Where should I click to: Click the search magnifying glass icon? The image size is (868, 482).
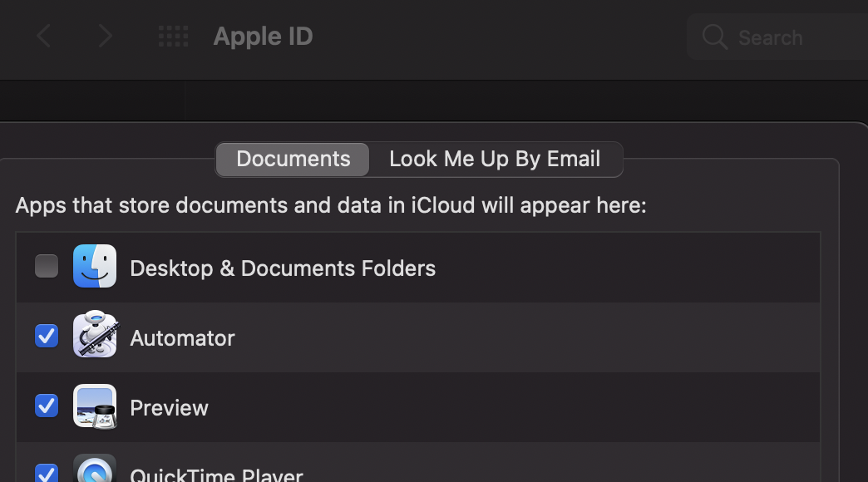pos(715,37)
